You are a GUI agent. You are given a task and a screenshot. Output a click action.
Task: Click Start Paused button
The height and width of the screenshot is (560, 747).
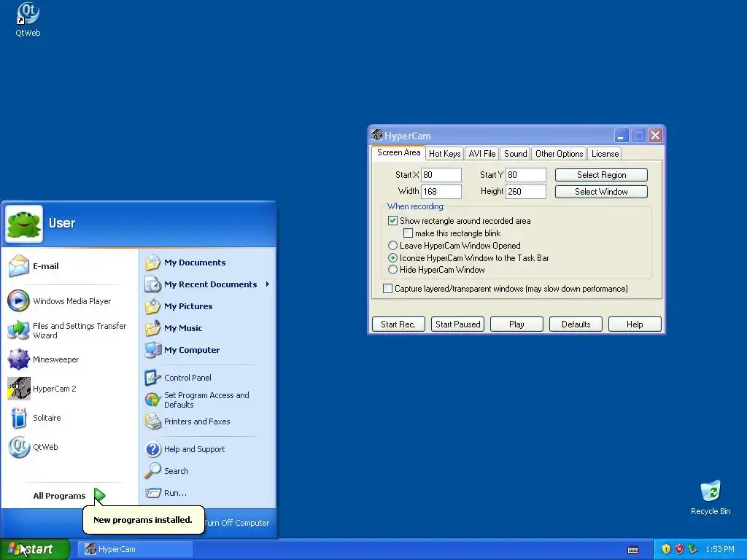coord(457,324)
